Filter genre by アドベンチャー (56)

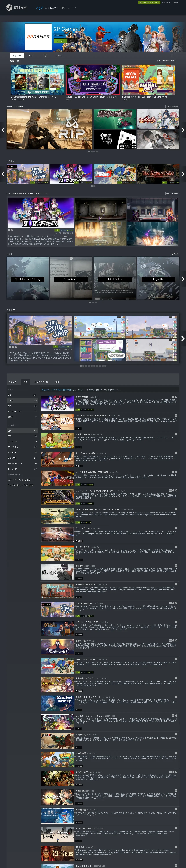22,447
